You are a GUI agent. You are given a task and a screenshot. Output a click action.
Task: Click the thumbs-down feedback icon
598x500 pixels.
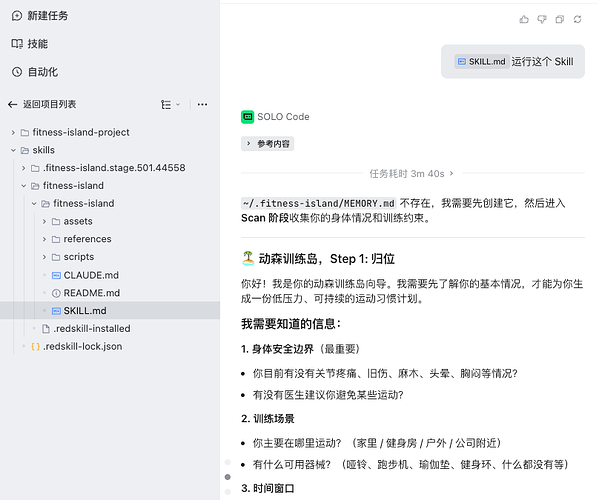click(542, 19)
